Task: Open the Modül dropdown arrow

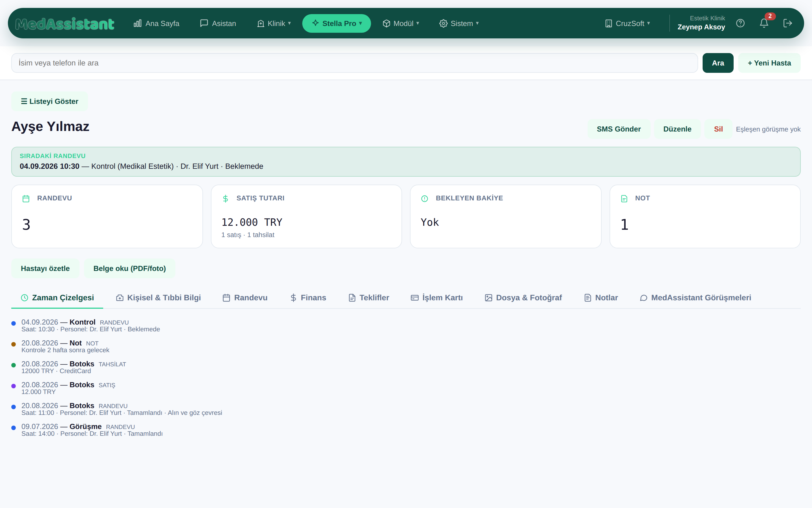Action: 418,23
